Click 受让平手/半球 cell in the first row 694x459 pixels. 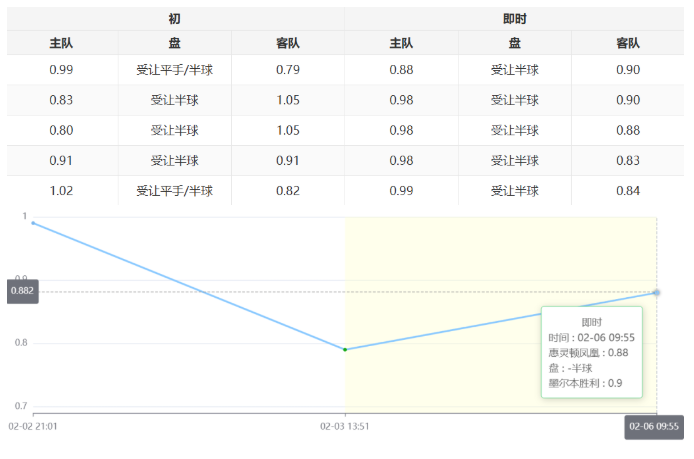(x=175, y=70)
